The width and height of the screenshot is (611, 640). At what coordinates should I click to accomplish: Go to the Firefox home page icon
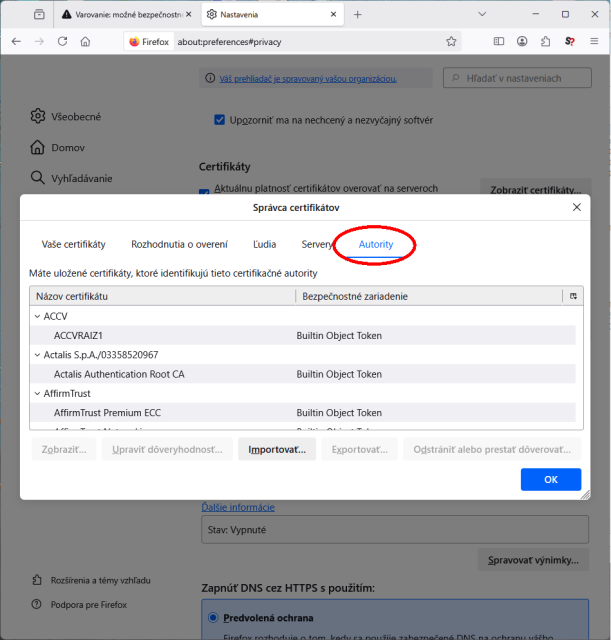point(86,41)
